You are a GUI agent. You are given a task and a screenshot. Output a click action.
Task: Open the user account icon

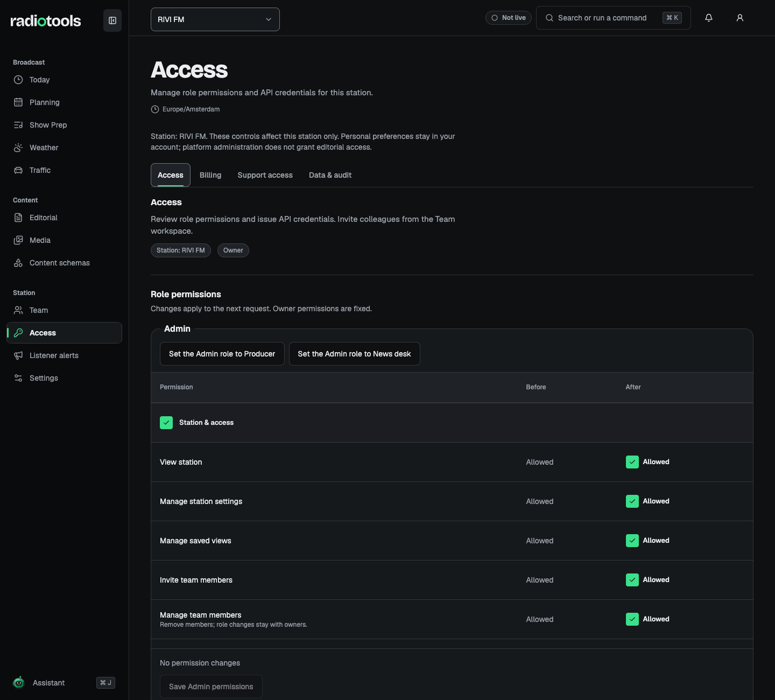740,18
